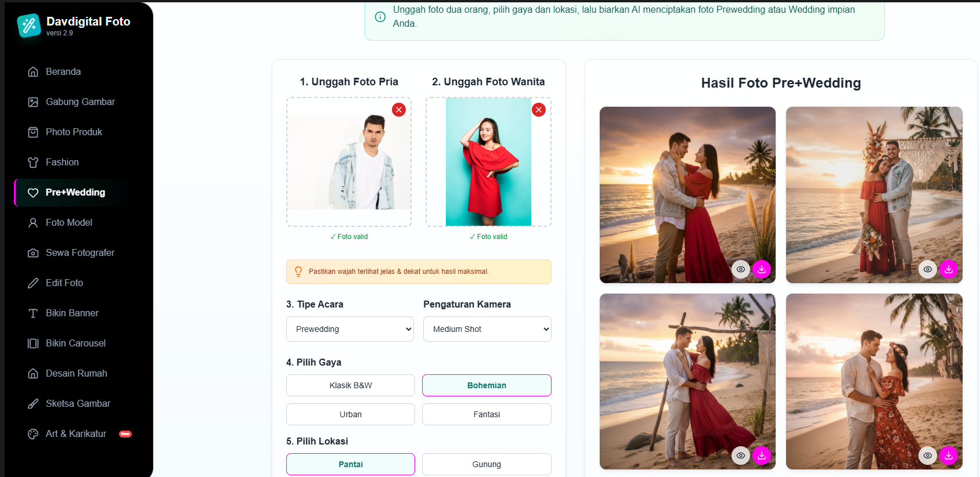Remove the uploaded female photo
Screen dimensions: 980x477
(x=539, y=110)
